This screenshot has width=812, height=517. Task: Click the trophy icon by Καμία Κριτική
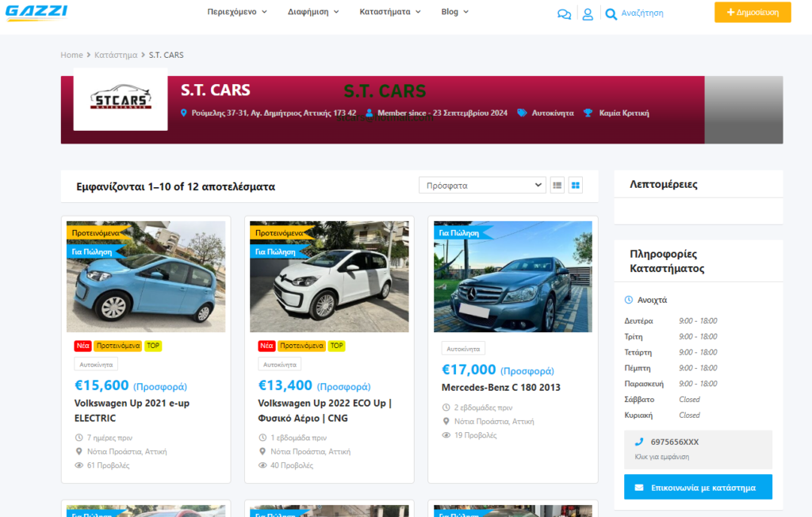click(x=588, y=113)
